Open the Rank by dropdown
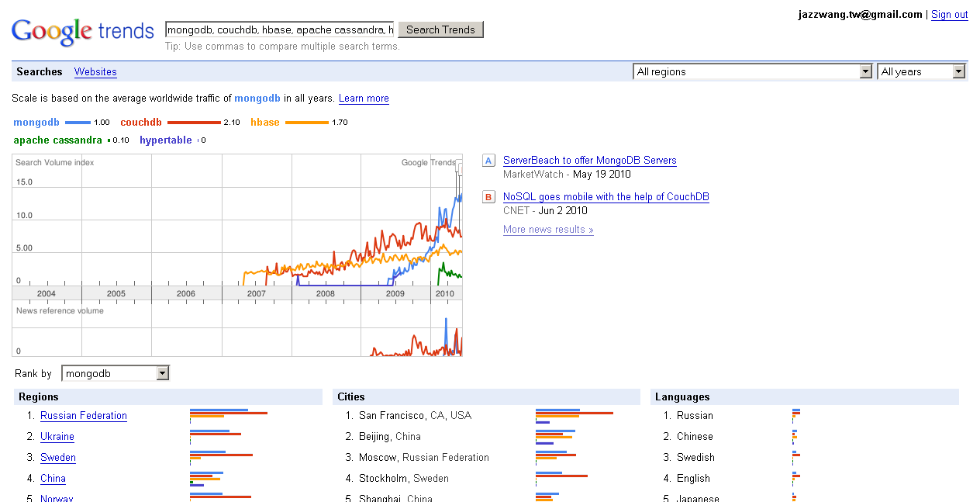The height and width of the screenshot is (502, 980). [116, 373]
